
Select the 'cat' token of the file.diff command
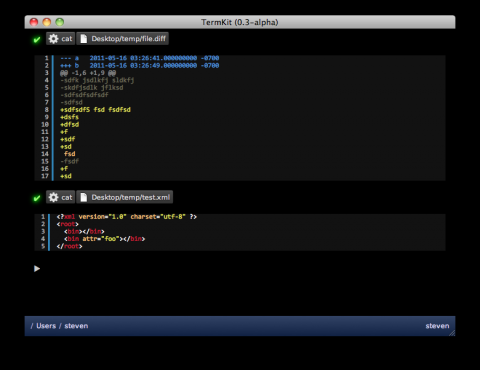pyautogui.click(x=61, y=39)
